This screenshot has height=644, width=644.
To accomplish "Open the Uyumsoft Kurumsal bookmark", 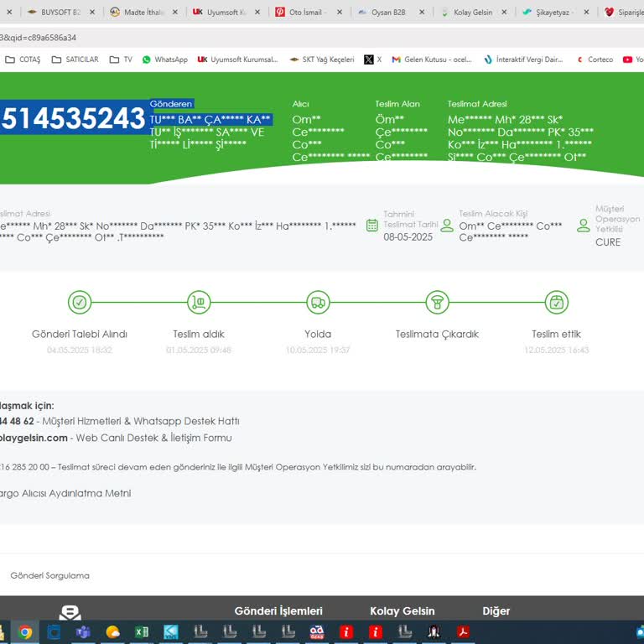I will (x=238, y=60).
